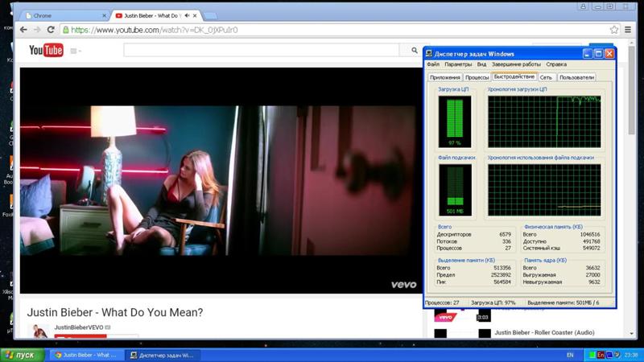The image size is (644, 362).
Task: Click the CPU load 97% gauge
Action: click(x=455, y=121)
